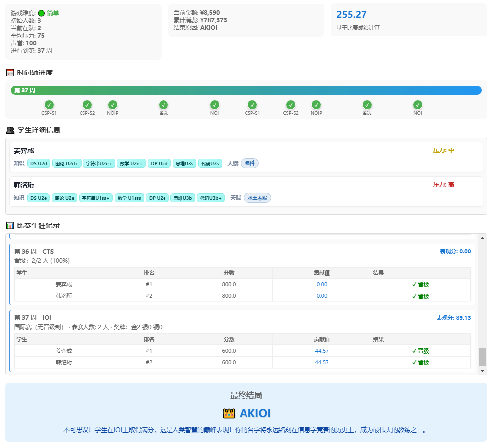Click the calendar icon beside 时间轴进度
The image size is (492, 448).
coord(10,73)
